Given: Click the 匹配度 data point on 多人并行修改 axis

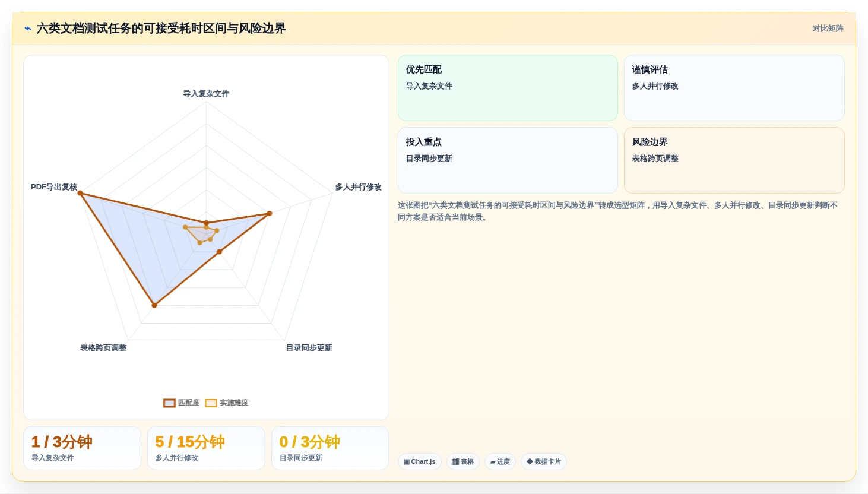Looking at the screenshot, I should 269,213.
